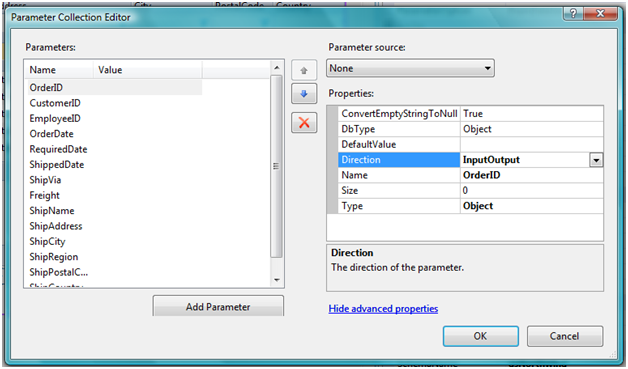Move parameter down with blue down arrow
The image size is (628, 369).
tap(304, 94)
